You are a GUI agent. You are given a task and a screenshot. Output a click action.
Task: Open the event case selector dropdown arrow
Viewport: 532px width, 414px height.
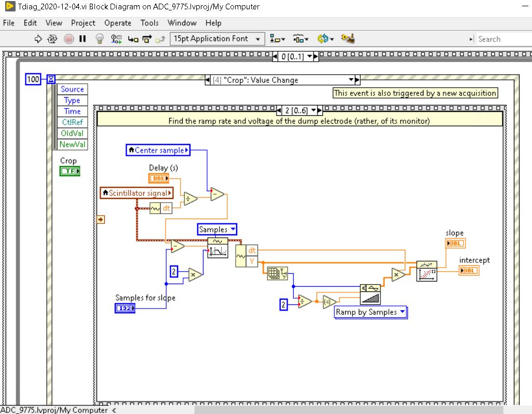pyautogui.click(x=351, y=80)
